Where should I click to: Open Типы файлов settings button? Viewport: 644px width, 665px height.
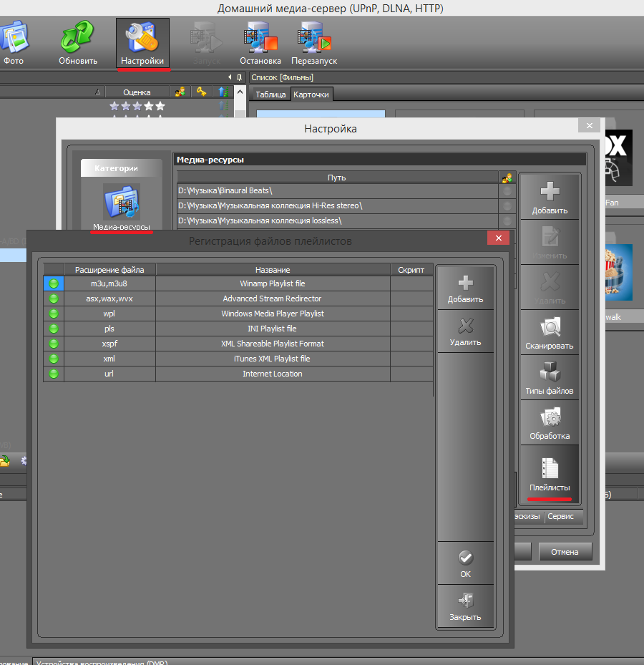[x=550, y=379]
